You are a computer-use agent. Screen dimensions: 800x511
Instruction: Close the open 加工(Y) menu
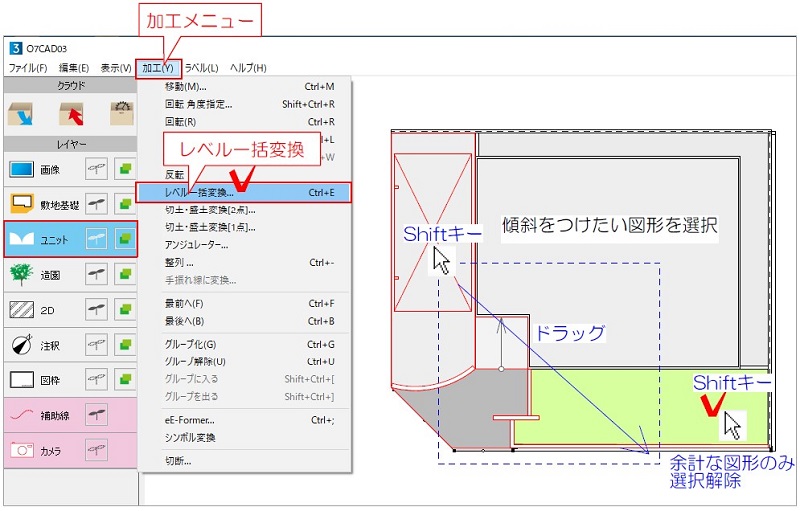(x=158, y=68)
